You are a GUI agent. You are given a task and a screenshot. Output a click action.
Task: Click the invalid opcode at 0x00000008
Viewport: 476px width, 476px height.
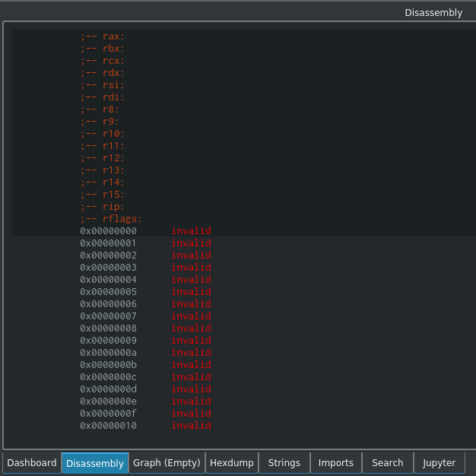tap(192, 328)
